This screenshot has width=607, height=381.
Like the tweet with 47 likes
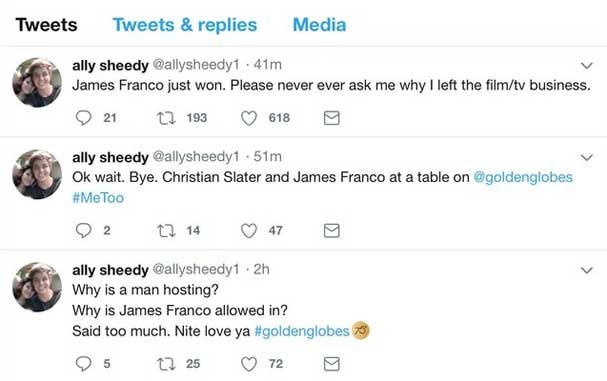(x=249, y=231)
